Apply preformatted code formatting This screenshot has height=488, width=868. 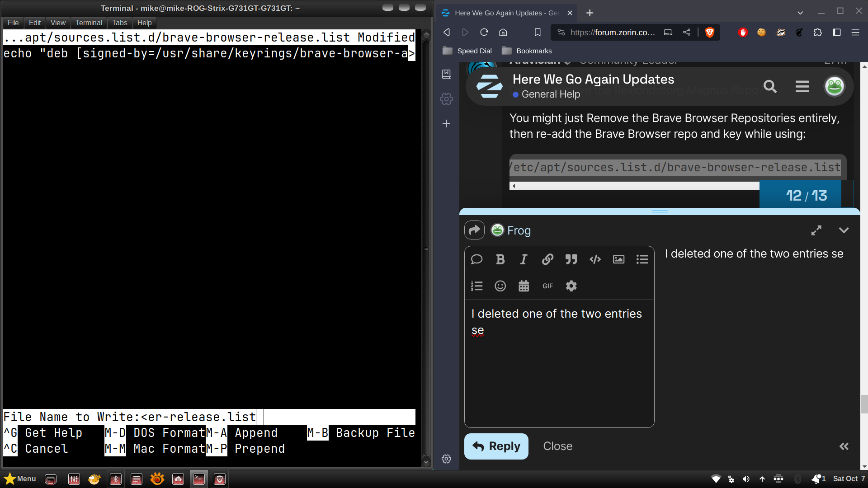(595, 259)
